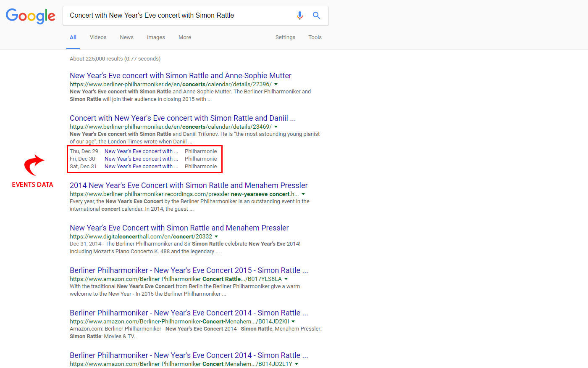
Task: Click the microphone voice search icon
Action: pos(299,16)
